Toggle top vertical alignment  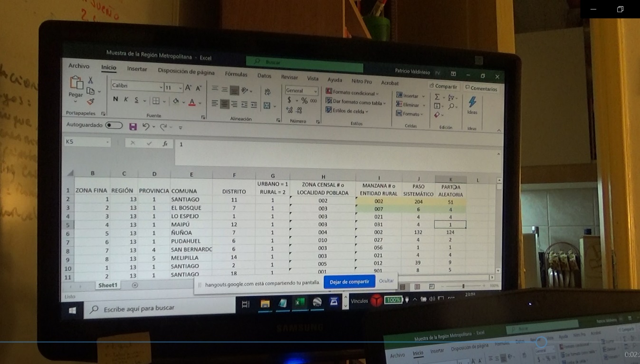(x=215, y=89)
